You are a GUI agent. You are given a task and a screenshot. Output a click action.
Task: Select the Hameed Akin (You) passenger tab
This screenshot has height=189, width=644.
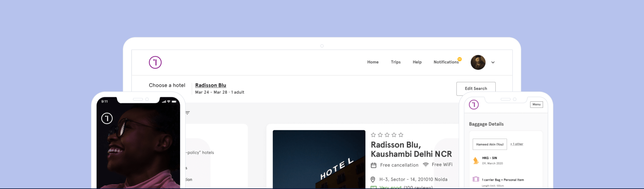coord(490,144)
